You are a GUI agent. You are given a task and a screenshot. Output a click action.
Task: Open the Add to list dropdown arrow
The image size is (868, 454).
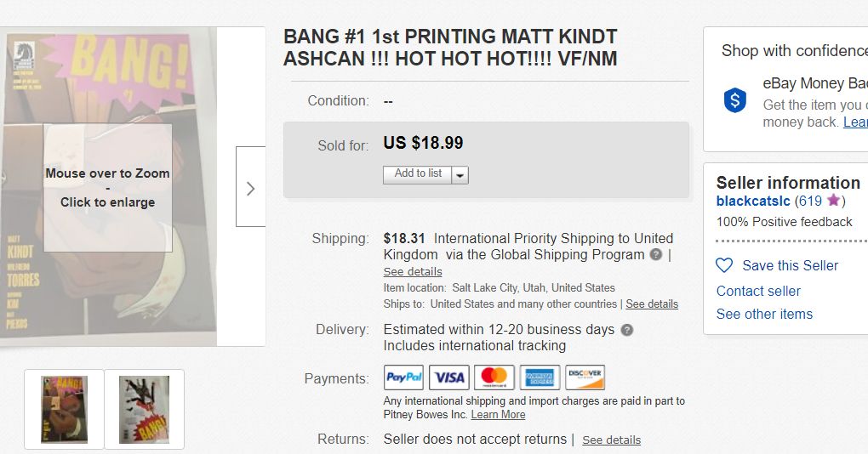click(460, 174)
